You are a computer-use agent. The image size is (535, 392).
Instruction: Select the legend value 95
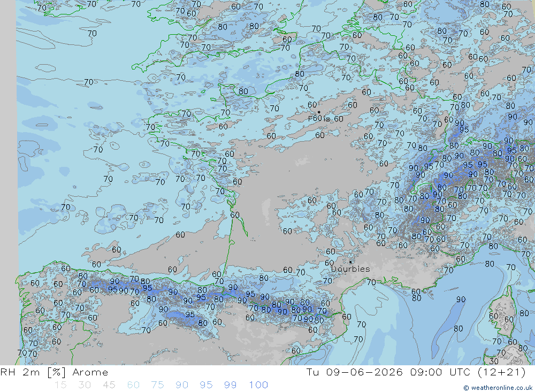click(206, 385)
